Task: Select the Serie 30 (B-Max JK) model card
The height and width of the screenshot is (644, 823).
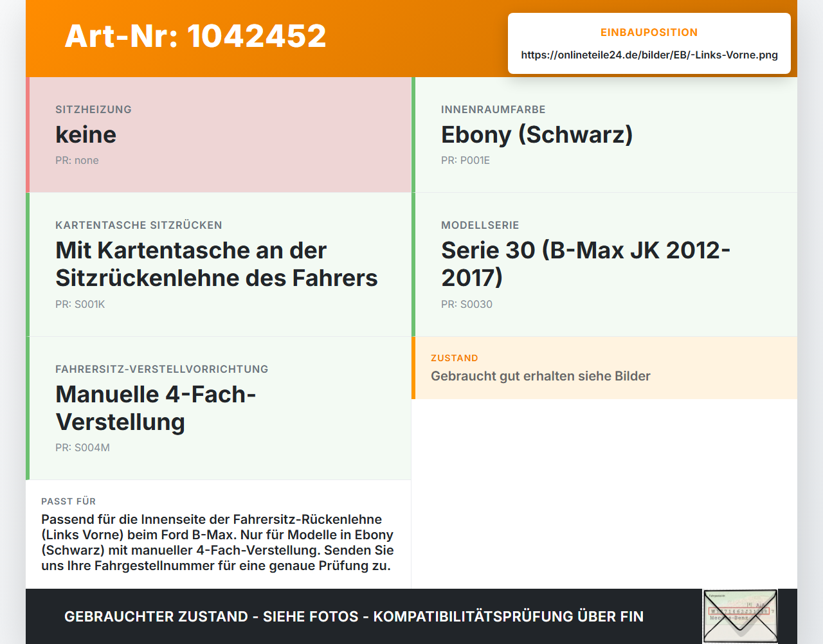Action: point(604,264)
